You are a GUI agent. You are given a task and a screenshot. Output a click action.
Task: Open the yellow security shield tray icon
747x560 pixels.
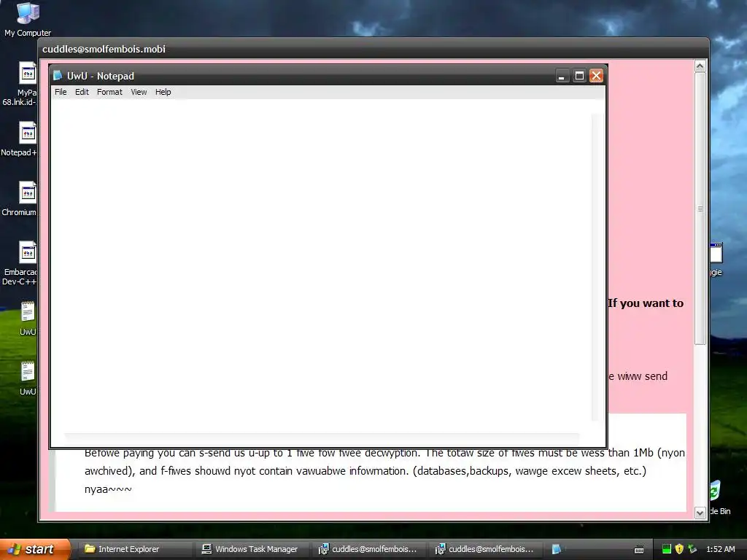[x=679, y=549]
